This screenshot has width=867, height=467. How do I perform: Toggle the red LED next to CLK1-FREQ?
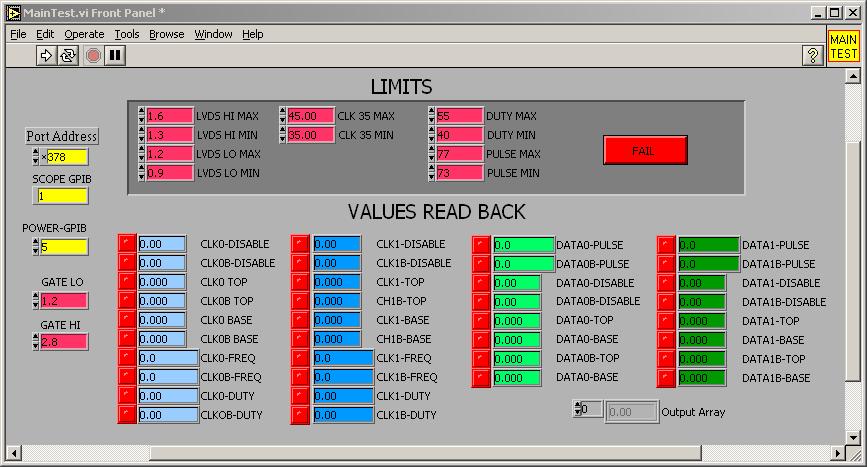tap(300, 359)
